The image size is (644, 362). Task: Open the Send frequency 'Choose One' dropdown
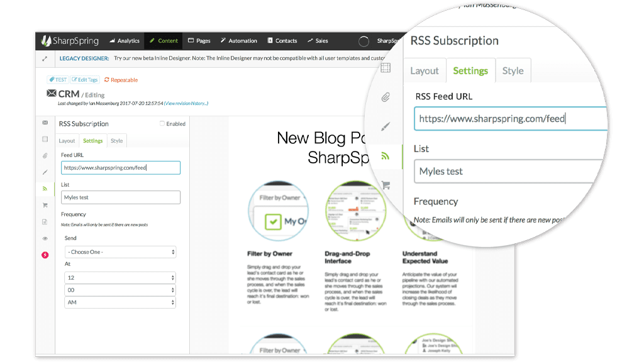120,252
